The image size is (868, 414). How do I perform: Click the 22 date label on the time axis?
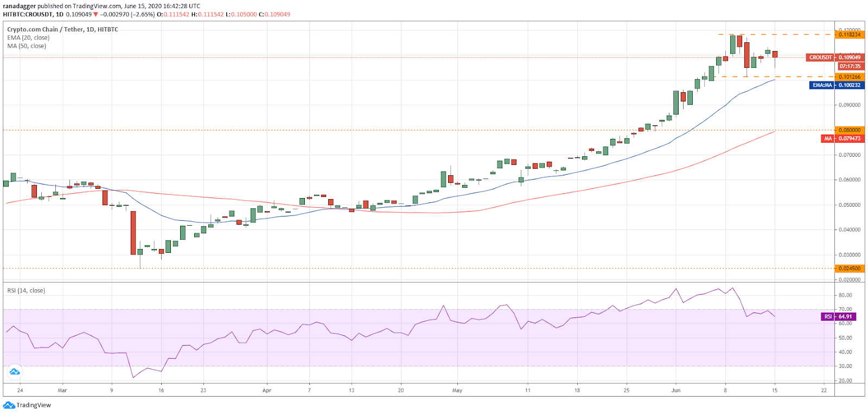(x=824, y=390)
